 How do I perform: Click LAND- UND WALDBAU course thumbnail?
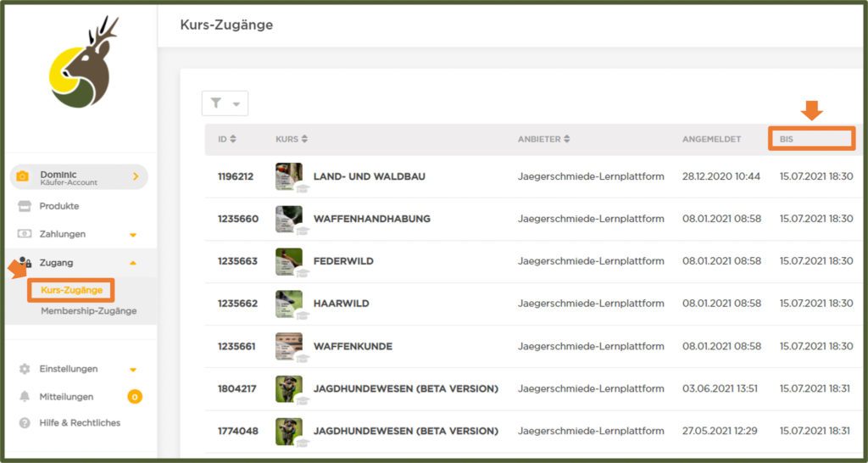click(x=290, y=176)
